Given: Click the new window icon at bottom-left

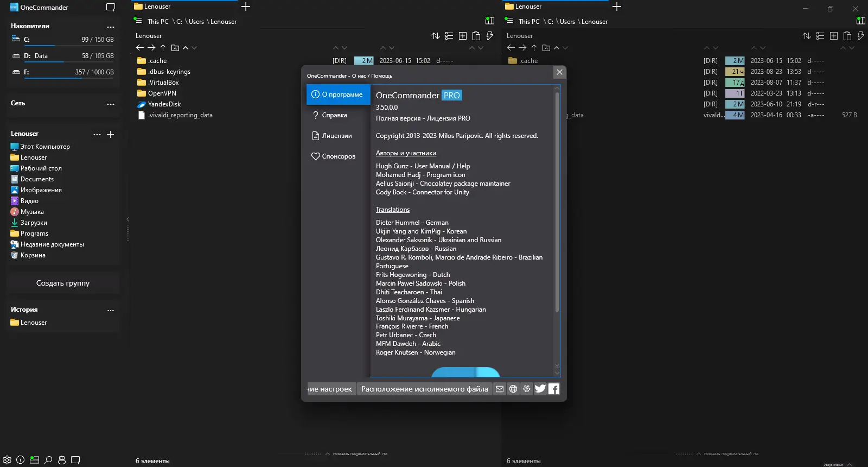Looking at the screenshot, I should [x=75, y=460].
